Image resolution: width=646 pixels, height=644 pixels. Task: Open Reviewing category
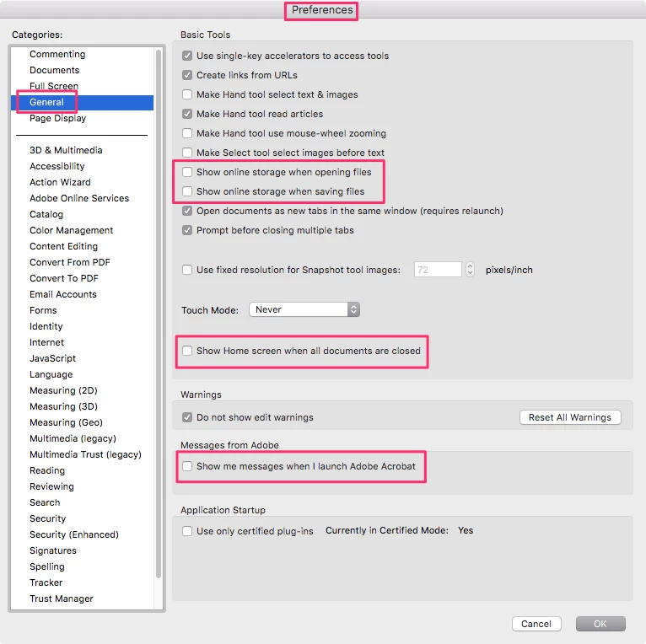(x=51, y=486)
